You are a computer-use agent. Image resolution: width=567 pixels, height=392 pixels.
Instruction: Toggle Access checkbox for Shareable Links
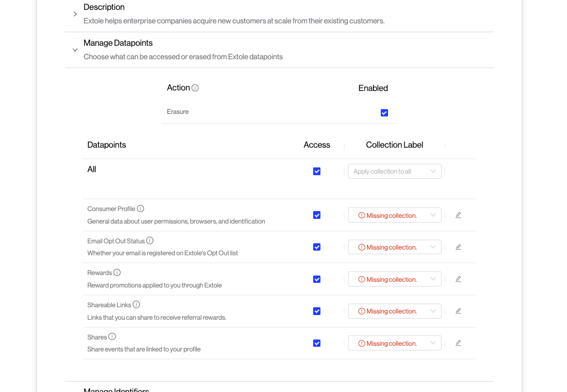pyautogui.click(x=317, y=311)
